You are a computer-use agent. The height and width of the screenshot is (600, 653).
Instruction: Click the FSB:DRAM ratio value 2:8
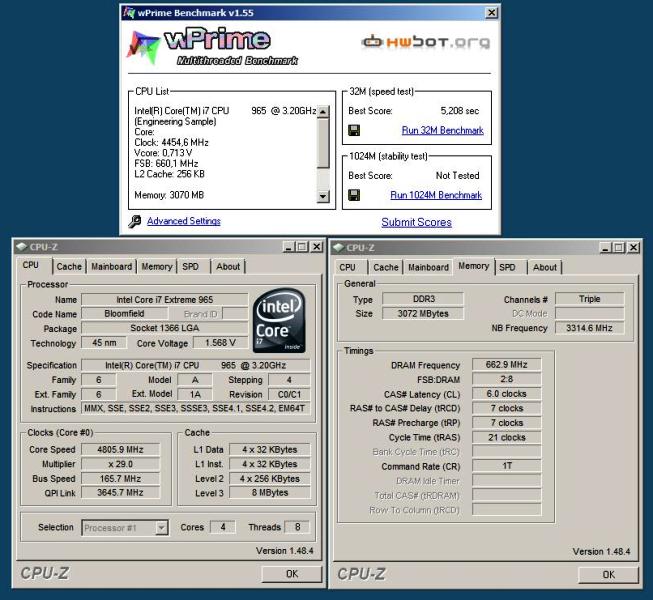507,379
